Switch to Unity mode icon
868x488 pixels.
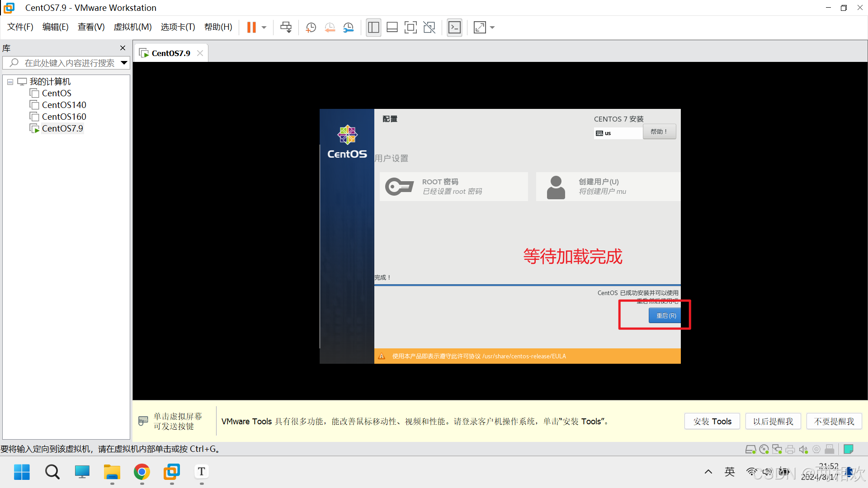[x=429, y=28]
